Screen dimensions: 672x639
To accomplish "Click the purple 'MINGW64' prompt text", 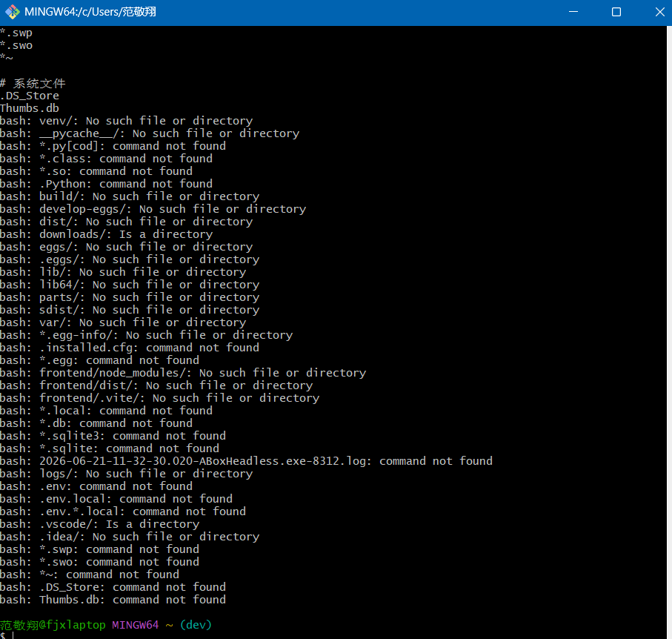I will click(136, 625).
